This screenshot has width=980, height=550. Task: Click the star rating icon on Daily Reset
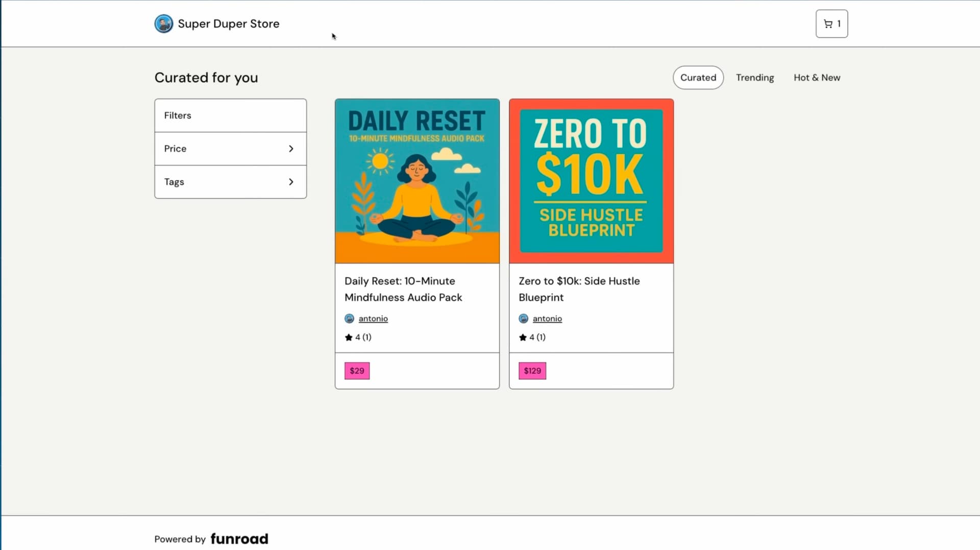click(349, 337)
